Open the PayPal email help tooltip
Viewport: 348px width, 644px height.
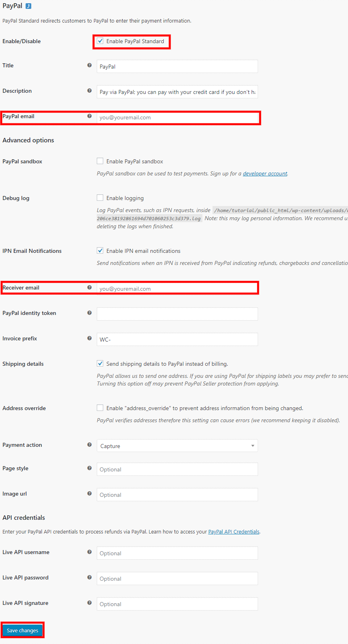[x=90, y=117]
